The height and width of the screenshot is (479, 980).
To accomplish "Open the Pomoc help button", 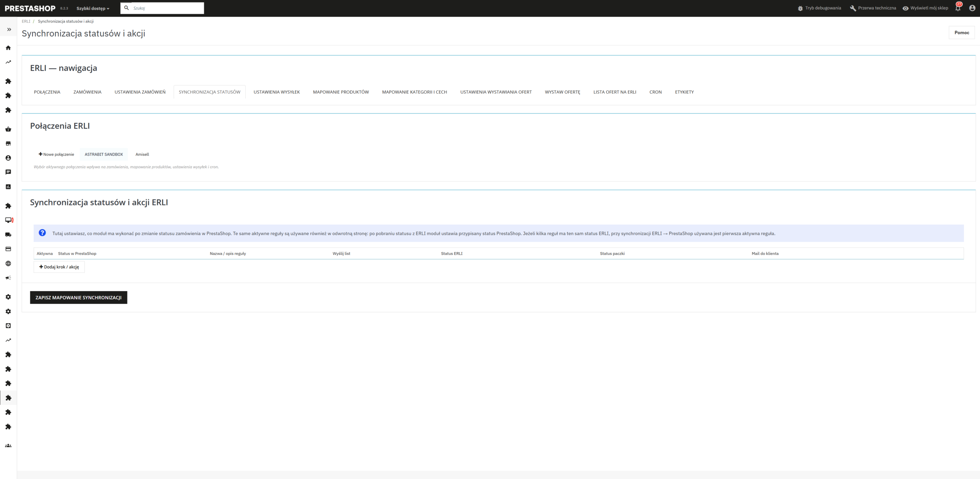I will click(x=962, y=33).
